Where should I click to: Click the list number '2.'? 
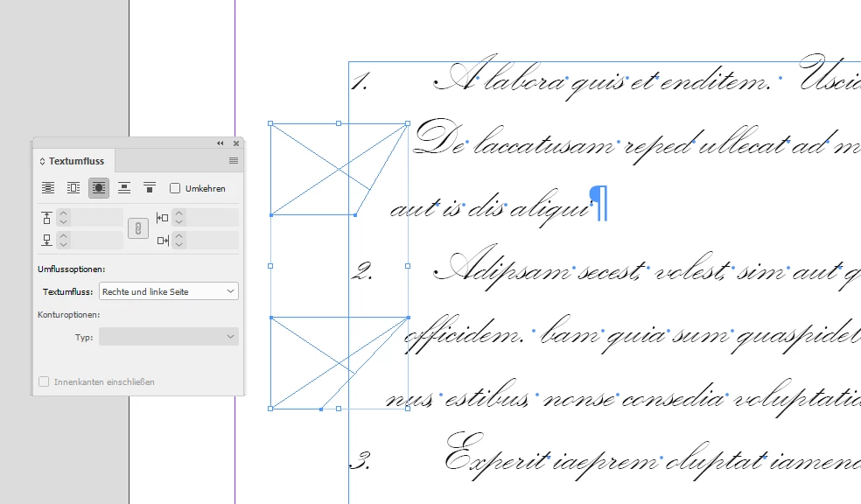click(362, 270)
